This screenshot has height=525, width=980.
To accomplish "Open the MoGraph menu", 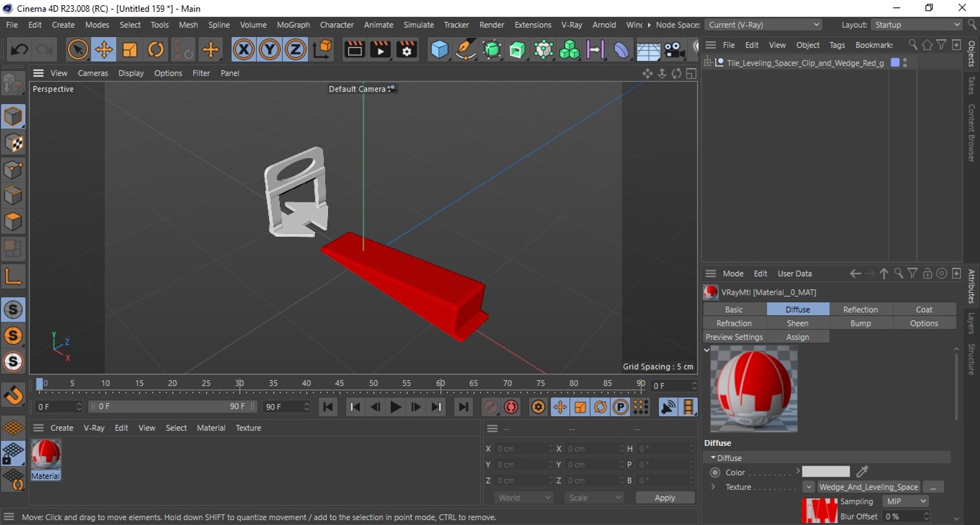I will coord(293,25).
